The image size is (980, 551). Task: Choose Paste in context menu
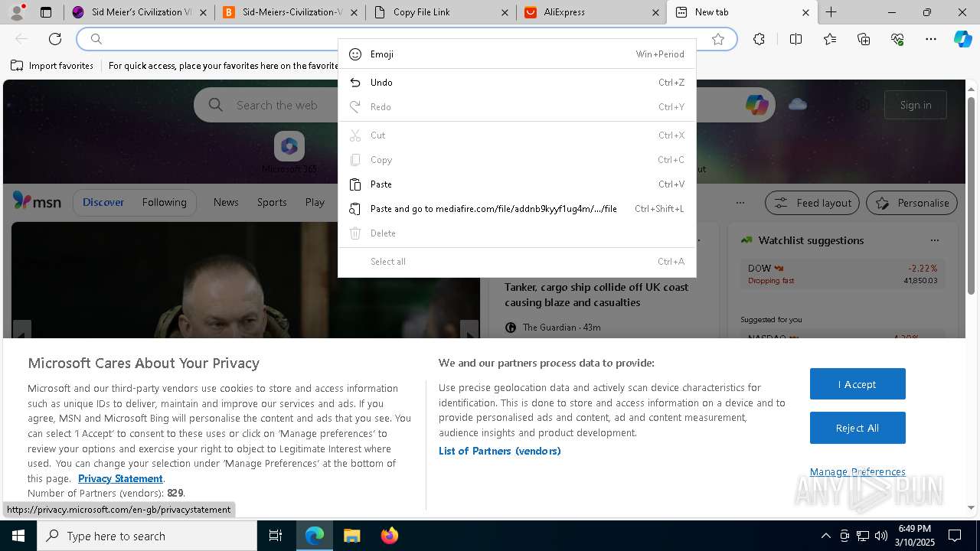point(517,184)
